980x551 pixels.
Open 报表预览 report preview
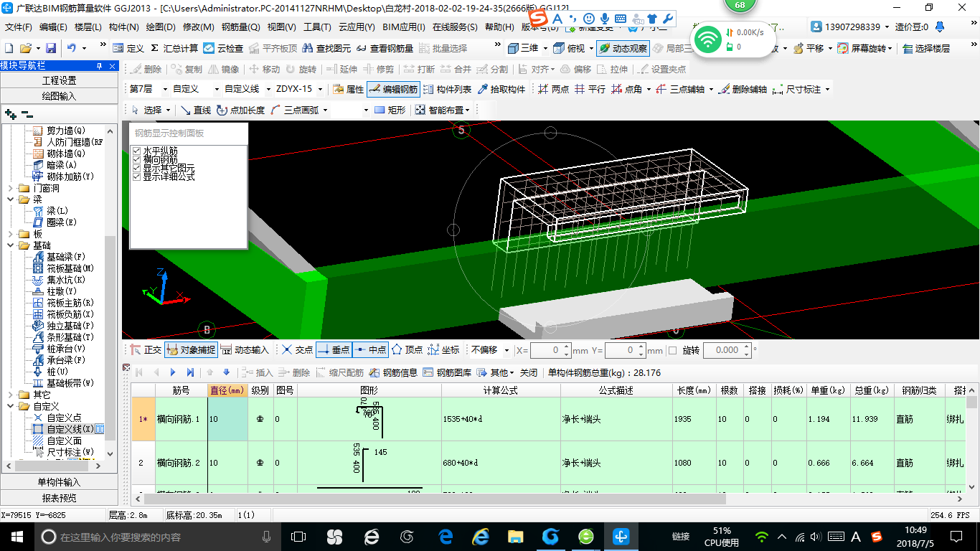pyautogui.click(x=59, y=498)
